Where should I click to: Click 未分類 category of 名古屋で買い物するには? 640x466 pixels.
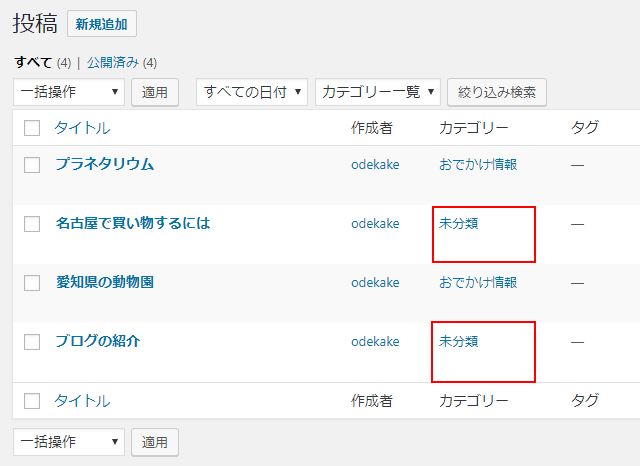point(458,223)
